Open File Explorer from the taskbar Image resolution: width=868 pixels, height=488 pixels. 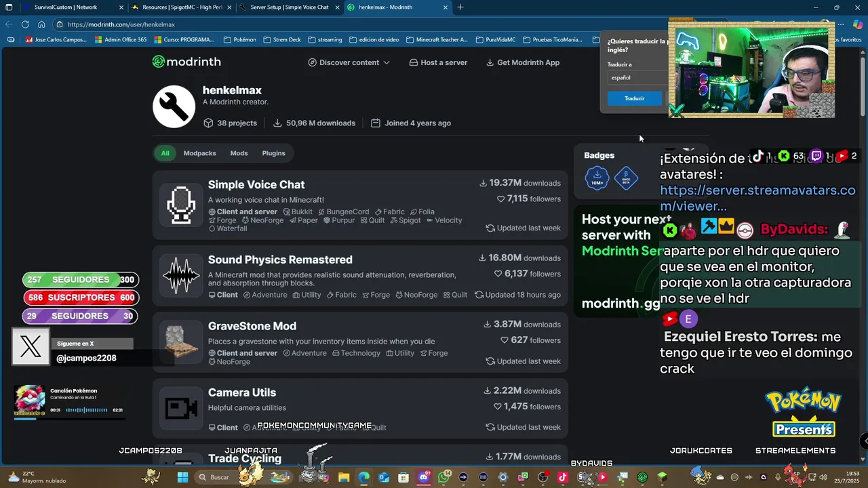[x=344, y=477]
